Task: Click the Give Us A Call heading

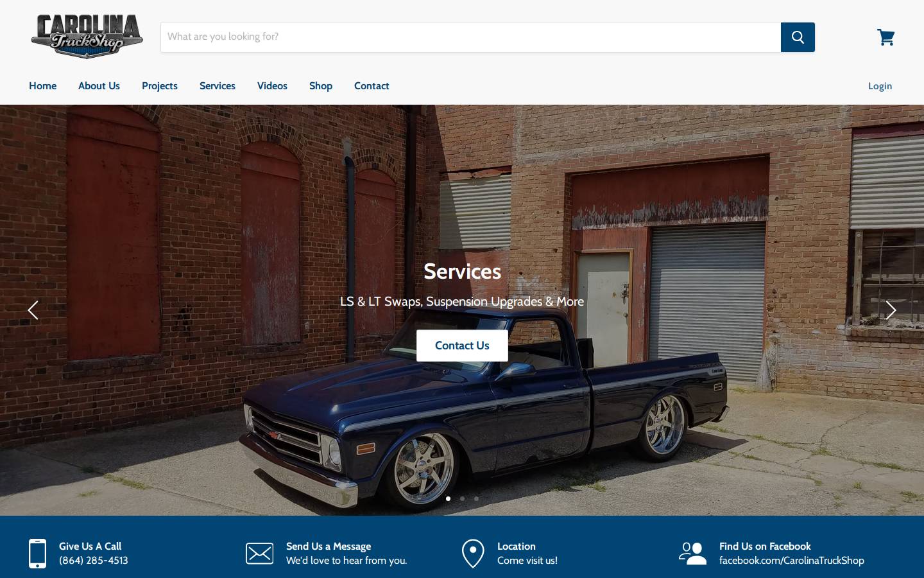Action: 90,547
